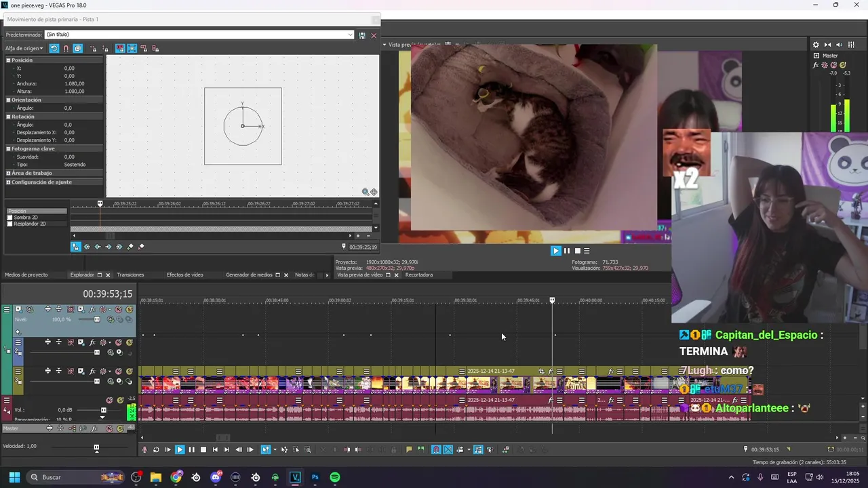Image resolution: width=868 pixels, height=488 pixels.
Task: Create keyframe in Track Motion timeline
Action: click(x=130, y=247)
